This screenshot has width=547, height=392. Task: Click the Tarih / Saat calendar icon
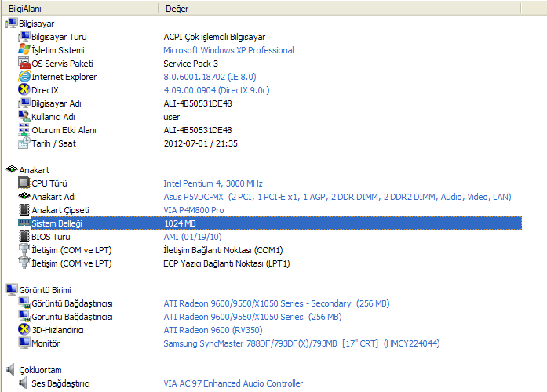24,143
